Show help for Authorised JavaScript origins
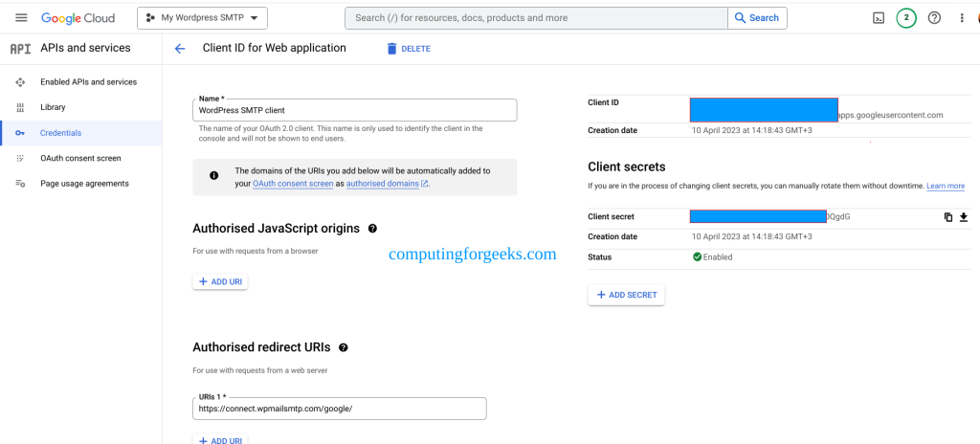This screenshot has height=444, width=980. tap(372, 229)
